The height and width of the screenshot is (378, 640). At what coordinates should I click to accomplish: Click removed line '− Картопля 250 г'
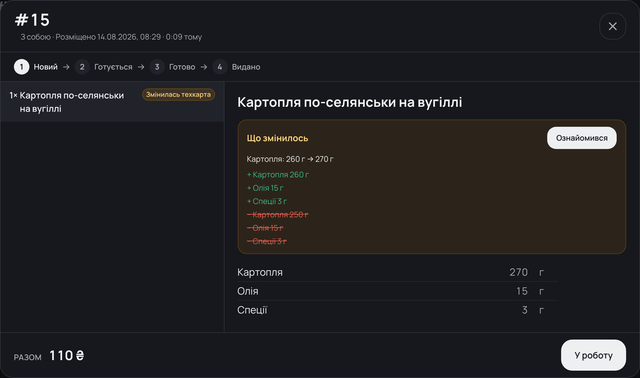click(278, 215)
